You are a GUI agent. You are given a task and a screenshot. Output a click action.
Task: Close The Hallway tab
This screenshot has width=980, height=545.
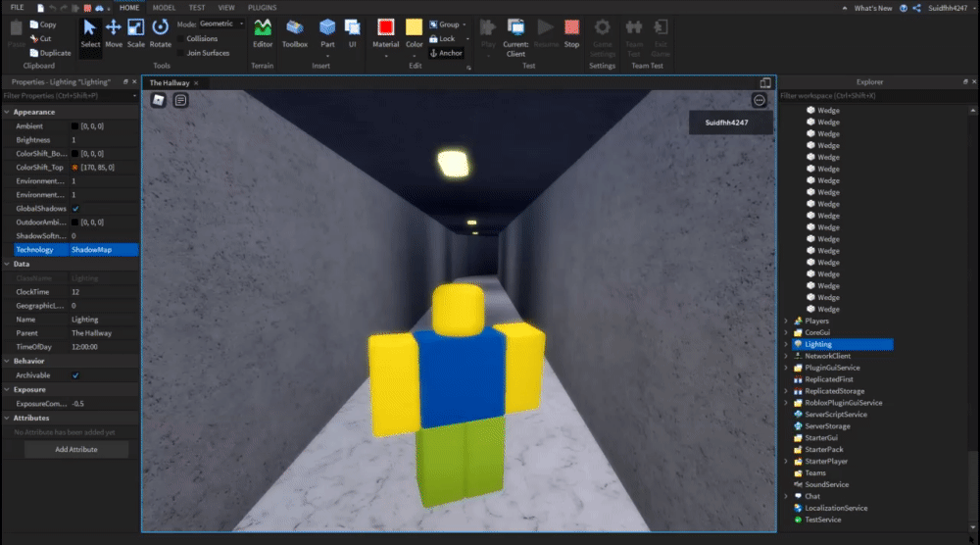coord(196,83)
